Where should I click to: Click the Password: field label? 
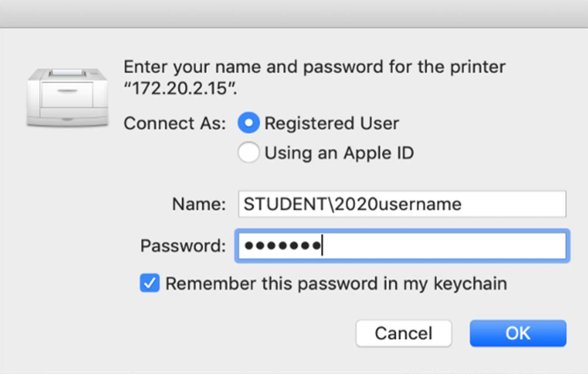[183, 246]
